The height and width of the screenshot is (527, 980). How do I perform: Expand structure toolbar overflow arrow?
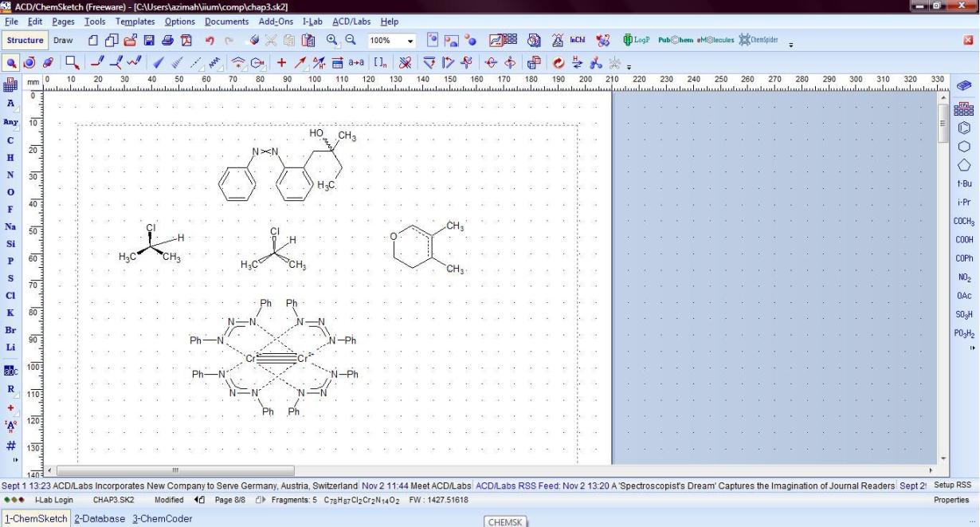628,66
